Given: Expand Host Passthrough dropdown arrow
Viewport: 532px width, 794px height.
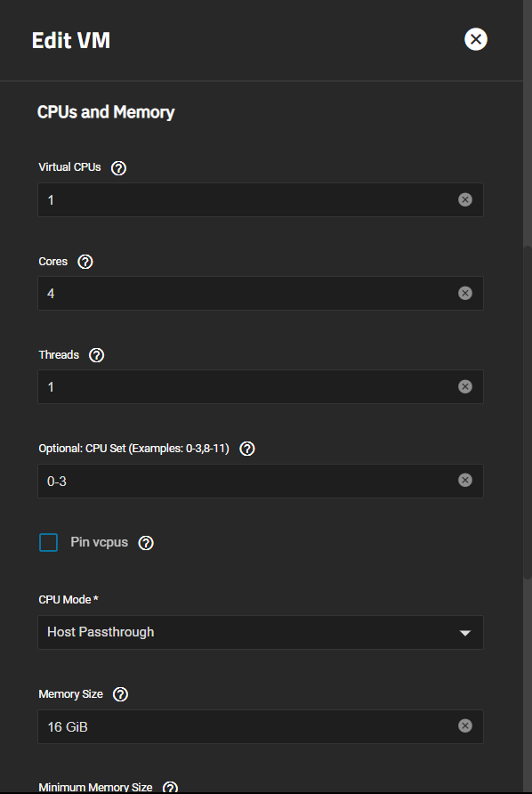Looking at the screenshot, I should 464,633.
